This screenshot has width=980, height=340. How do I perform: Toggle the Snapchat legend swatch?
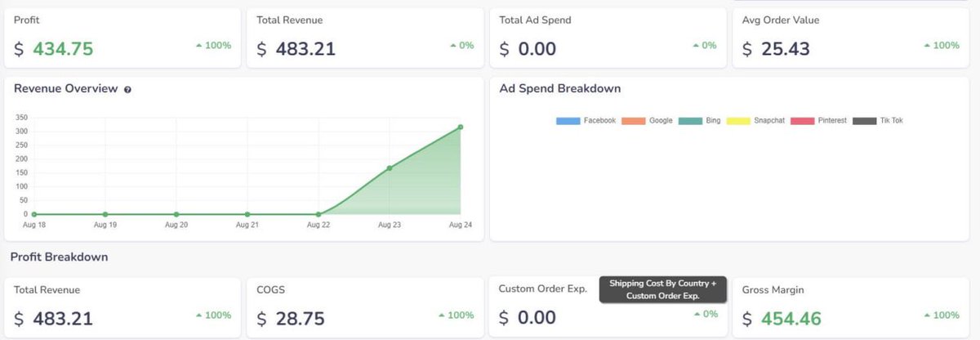click(737, 121)
